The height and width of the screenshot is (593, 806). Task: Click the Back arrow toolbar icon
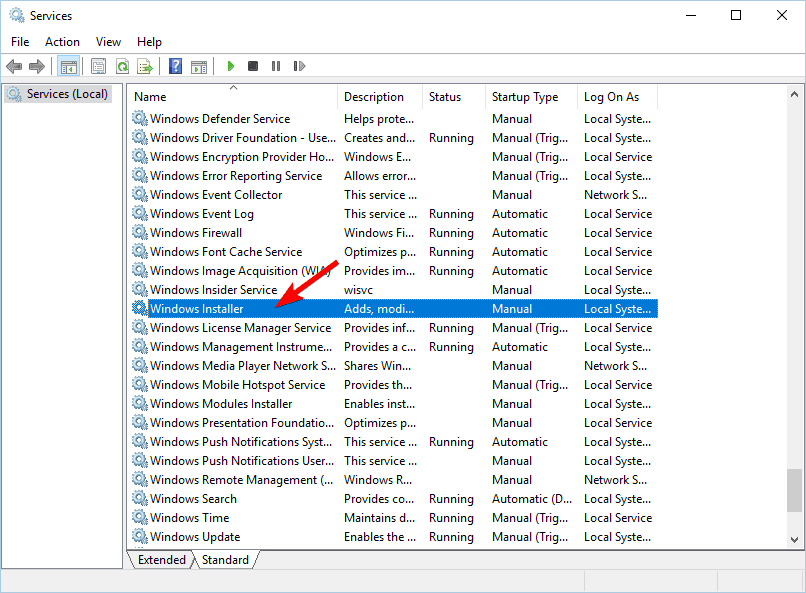pos(14,66)
